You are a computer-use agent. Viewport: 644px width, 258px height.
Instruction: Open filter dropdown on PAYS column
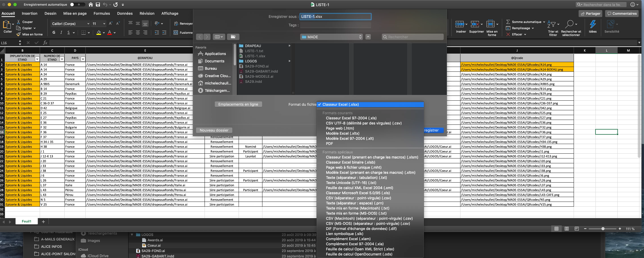(83, 59)
